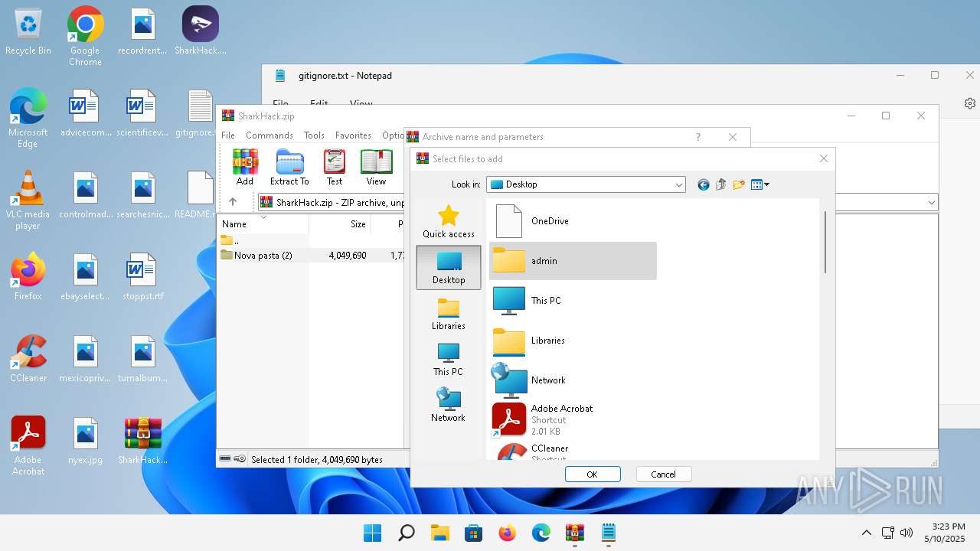Select Libraries in the places bar
The width and height of the screenshot is (980, 551).
pyautogui.click(x=449, y=314)
